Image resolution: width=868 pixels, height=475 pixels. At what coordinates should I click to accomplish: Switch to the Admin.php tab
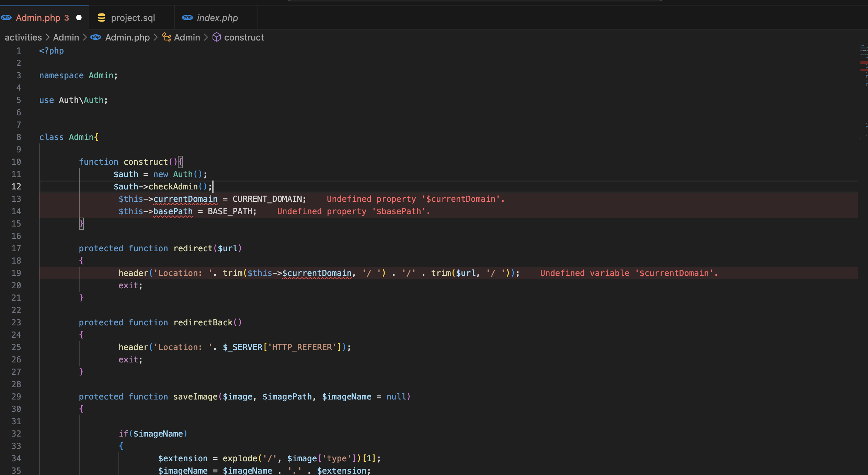[x=44, y=18]
